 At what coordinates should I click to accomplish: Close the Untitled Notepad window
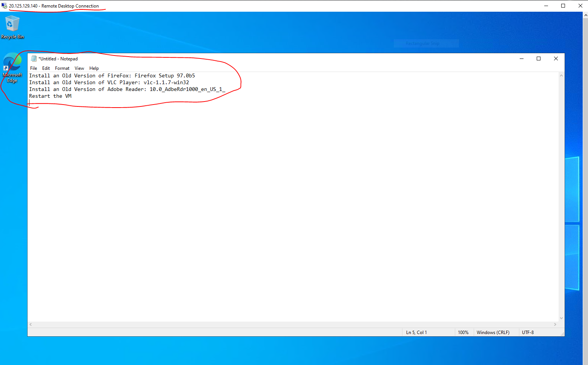pos(556,59)
